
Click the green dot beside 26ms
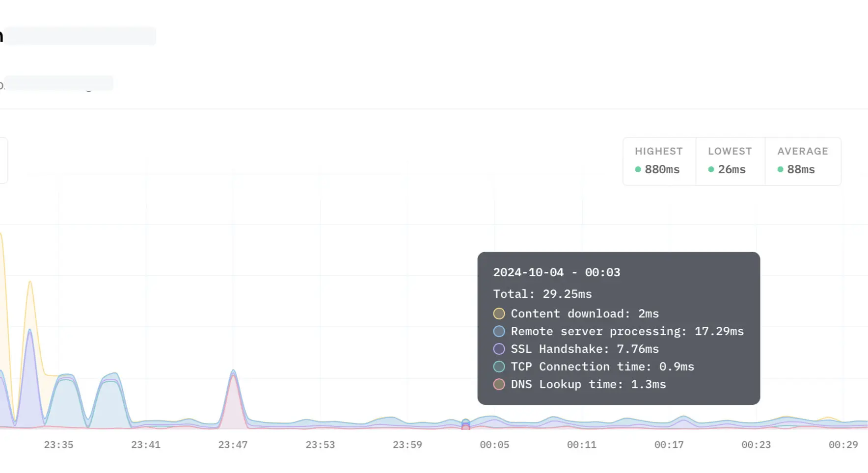(711, 169)
